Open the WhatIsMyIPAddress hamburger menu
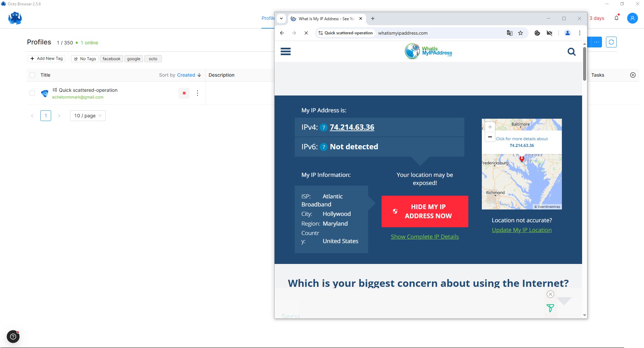 pos(285,51)
